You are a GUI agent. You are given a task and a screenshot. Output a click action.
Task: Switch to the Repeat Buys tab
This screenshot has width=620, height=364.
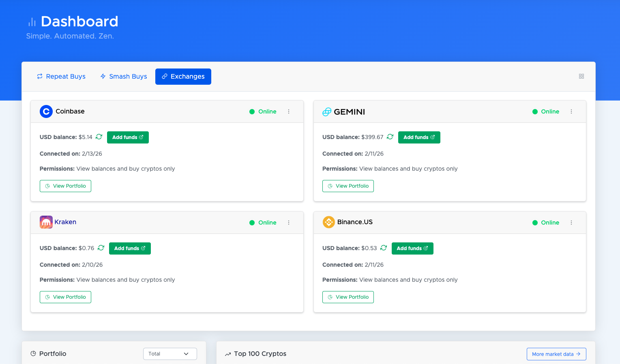coord(61,76)
